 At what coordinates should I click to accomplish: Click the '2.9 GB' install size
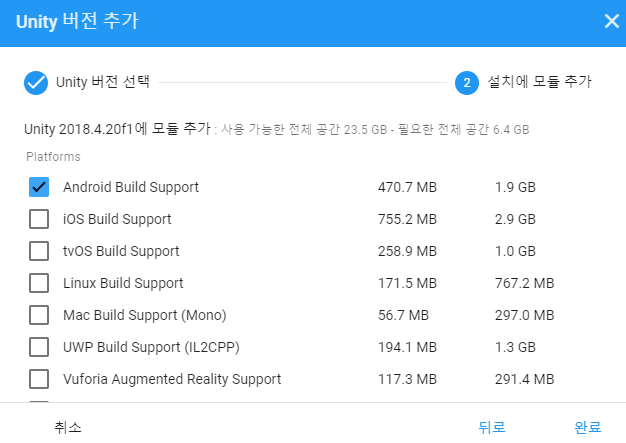pyautogui.click(x=515, y=219)
